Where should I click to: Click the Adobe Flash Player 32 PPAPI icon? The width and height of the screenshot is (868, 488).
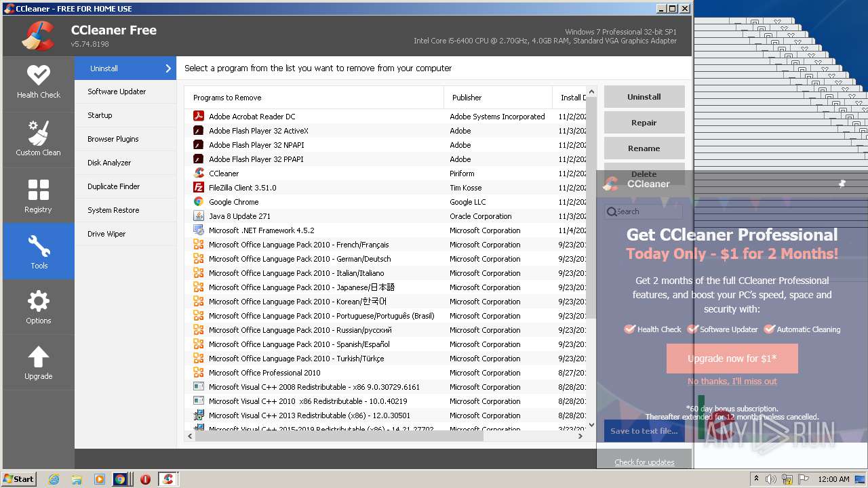tap(199, 159)
